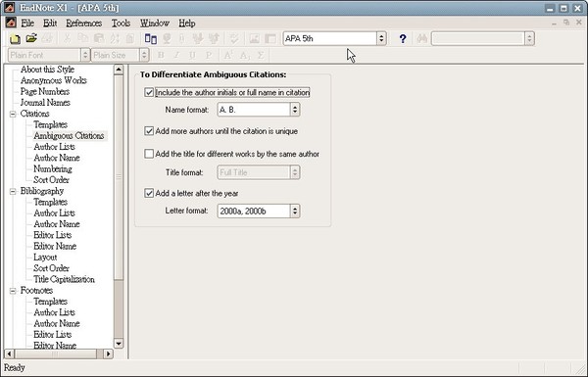Screen dimensions: 588x377
Task: Toggle Italic formatting button
Action: pos(176,55)
